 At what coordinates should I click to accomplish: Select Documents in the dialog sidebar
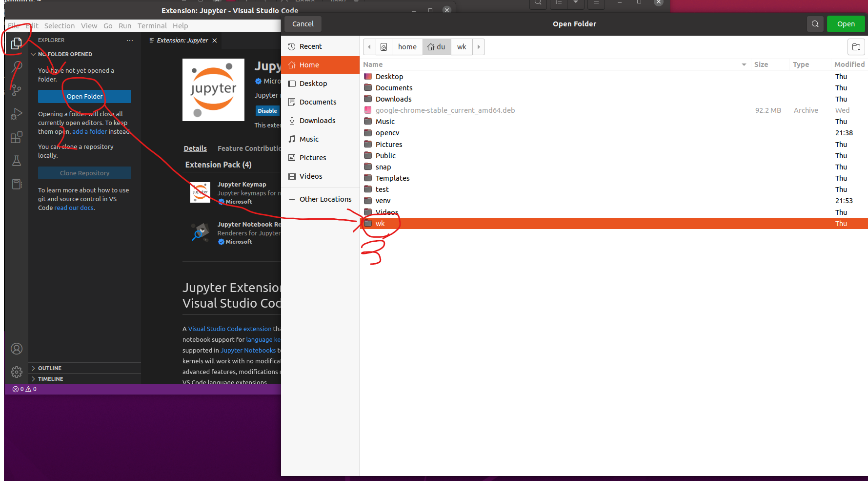coord(320,102)
